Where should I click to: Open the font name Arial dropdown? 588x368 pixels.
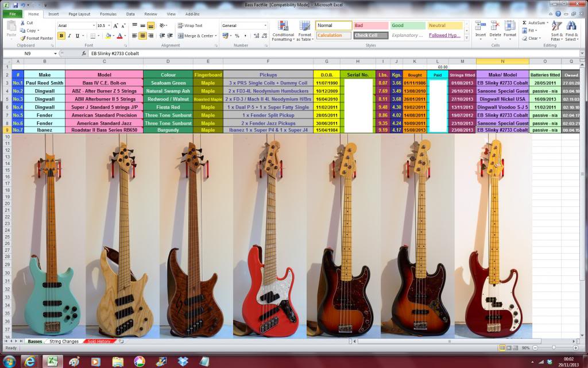pos(94,25)
